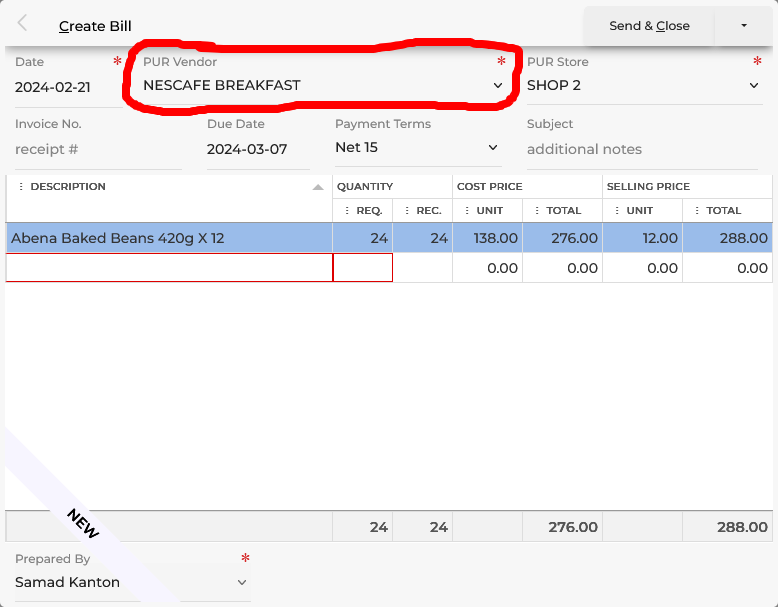Click the back arrow beside Create Bill

click(x=23, y=24)
